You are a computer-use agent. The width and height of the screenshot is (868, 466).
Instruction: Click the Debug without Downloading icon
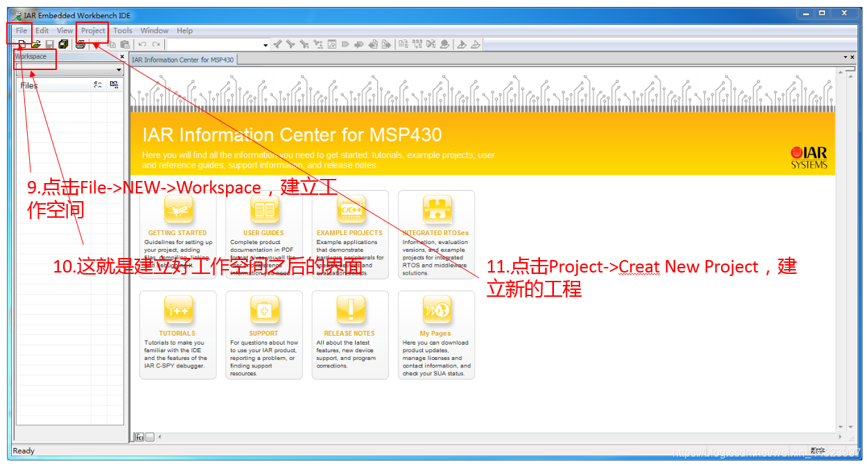476,44
